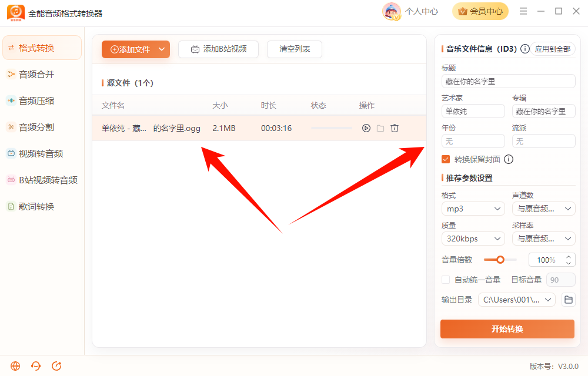Expand the 添加文件 dropdown arrow
Image resolution: width=588 pixels, height=376 pixels.
tap(162, 49)
